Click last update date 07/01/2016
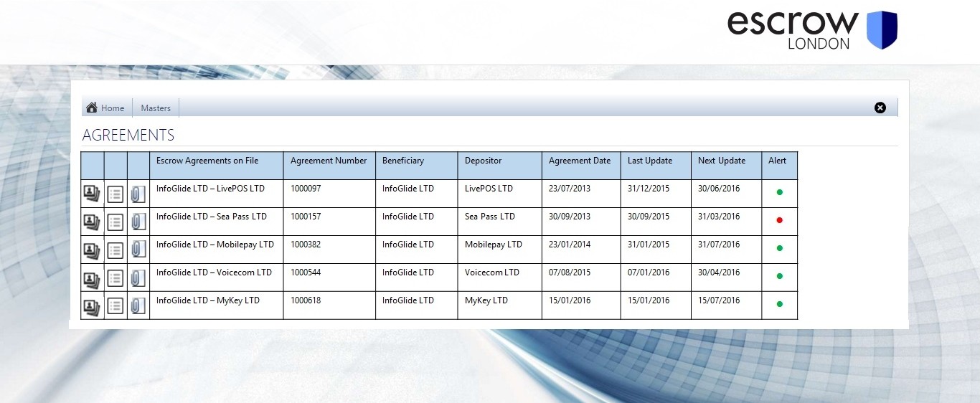 649,272
